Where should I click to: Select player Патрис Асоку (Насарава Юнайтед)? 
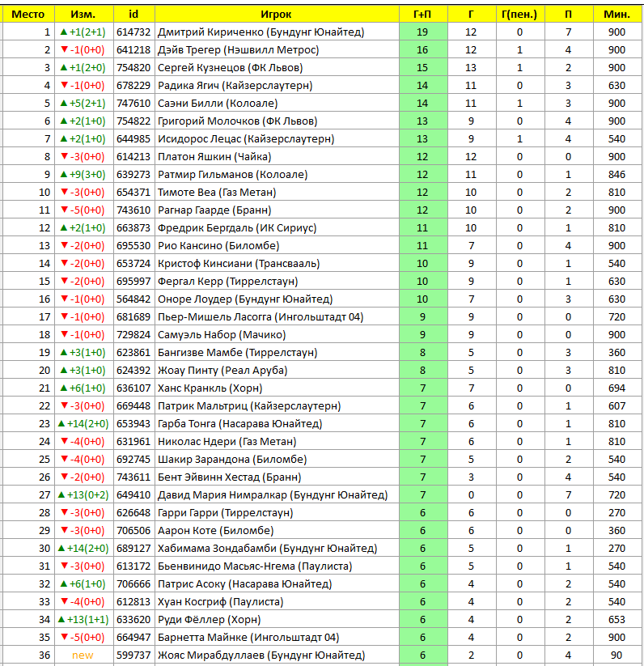point(244,585)
